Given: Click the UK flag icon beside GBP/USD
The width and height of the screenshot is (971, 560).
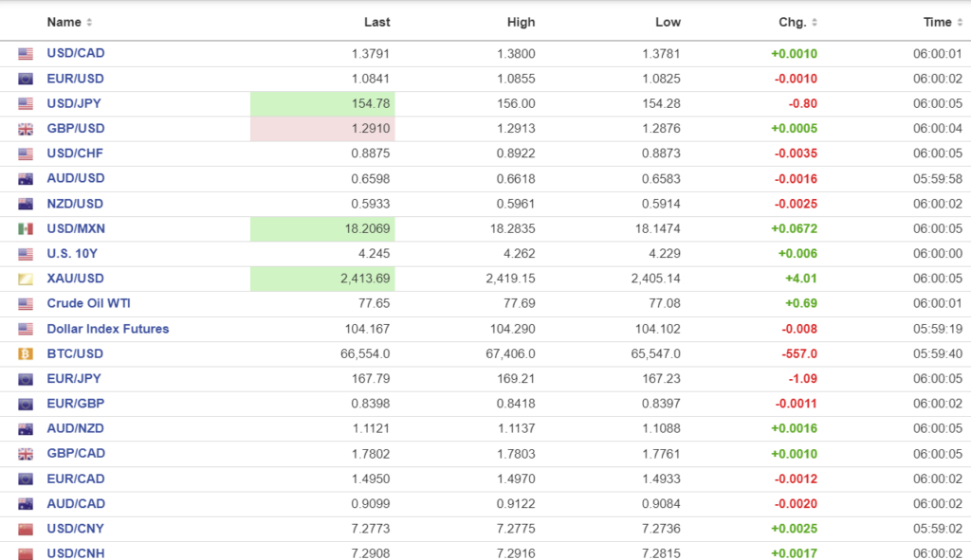Looking at the screenshot, I should coord(26,129).
